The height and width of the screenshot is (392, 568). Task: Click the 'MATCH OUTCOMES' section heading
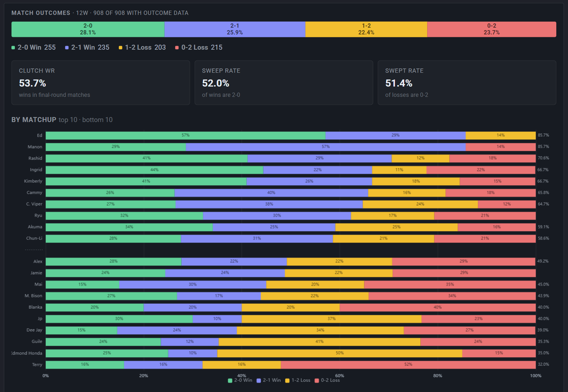41,13
